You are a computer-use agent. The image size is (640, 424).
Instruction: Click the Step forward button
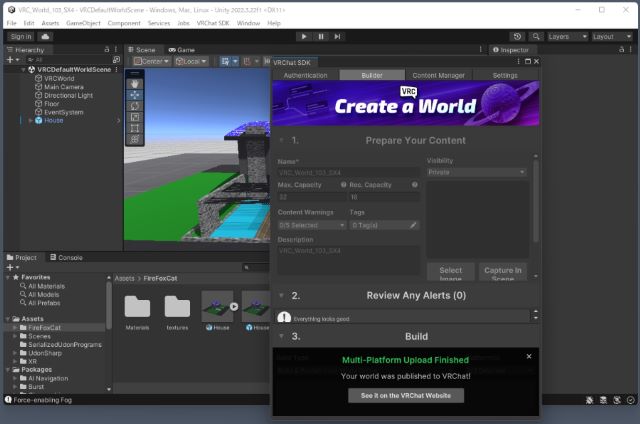click(x=338, y=36)
